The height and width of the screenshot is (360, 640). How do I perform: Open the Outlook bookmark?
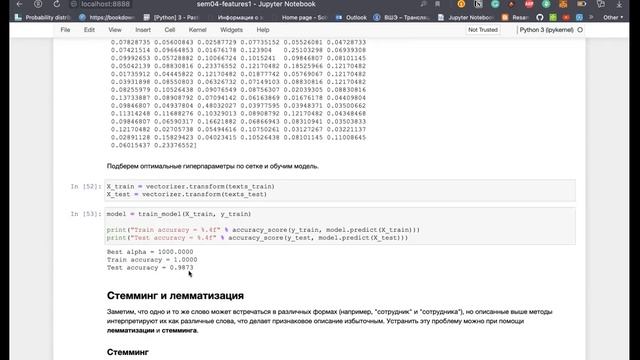click(351, 18)
